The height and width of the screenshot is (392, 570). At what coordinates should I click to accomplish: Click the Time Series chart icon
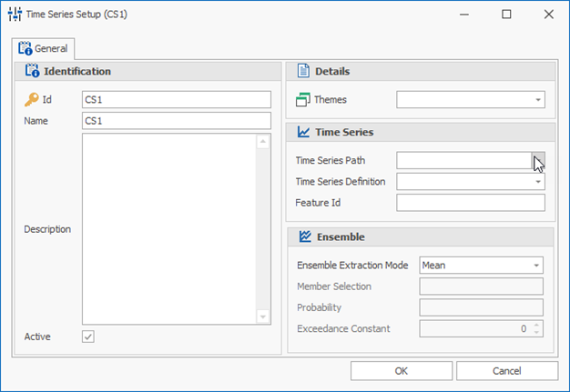pos(303,132)
